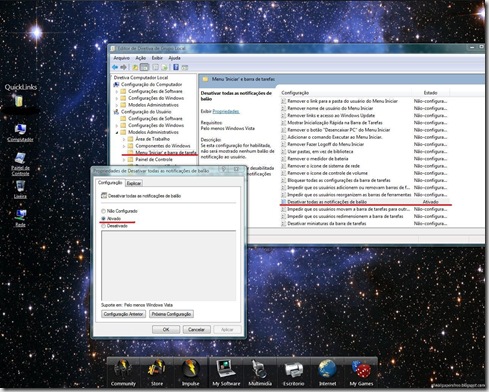Expand the Painel de Controle tree node
The width and height of the screenshot is (489, 392).
124,160
